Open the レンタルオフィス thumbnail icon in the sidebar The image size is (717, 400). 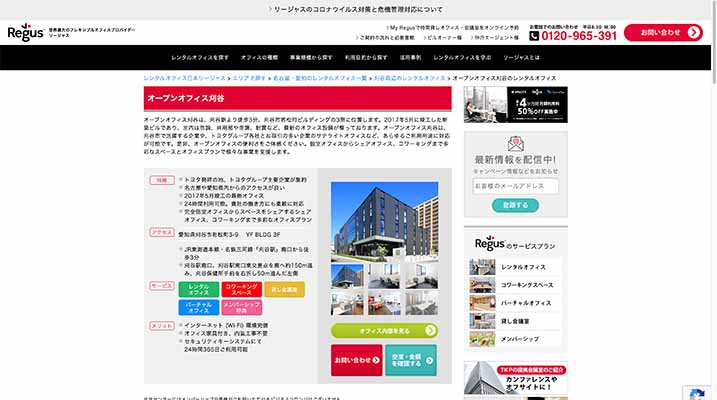482,267
